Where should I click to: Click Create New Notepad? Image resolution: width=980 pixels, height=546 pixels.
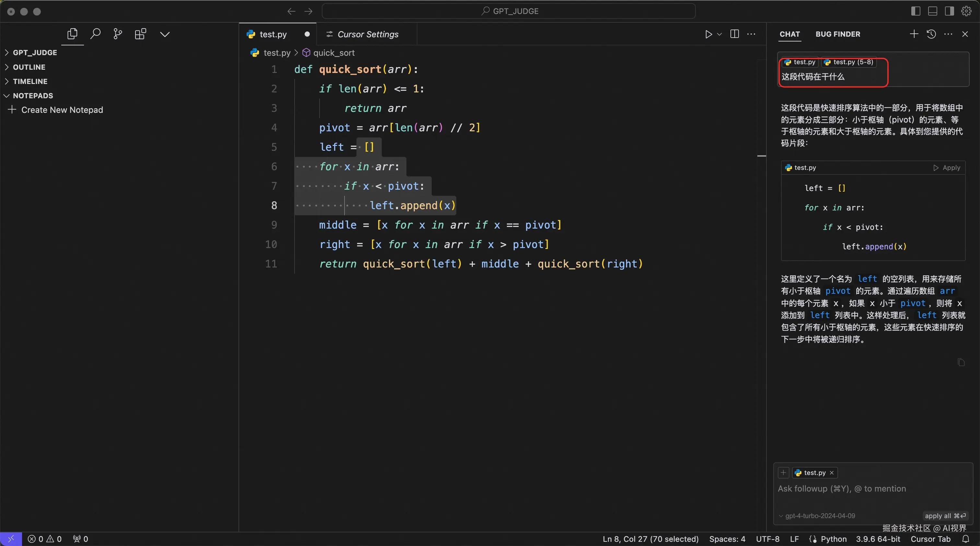[62, 110]
